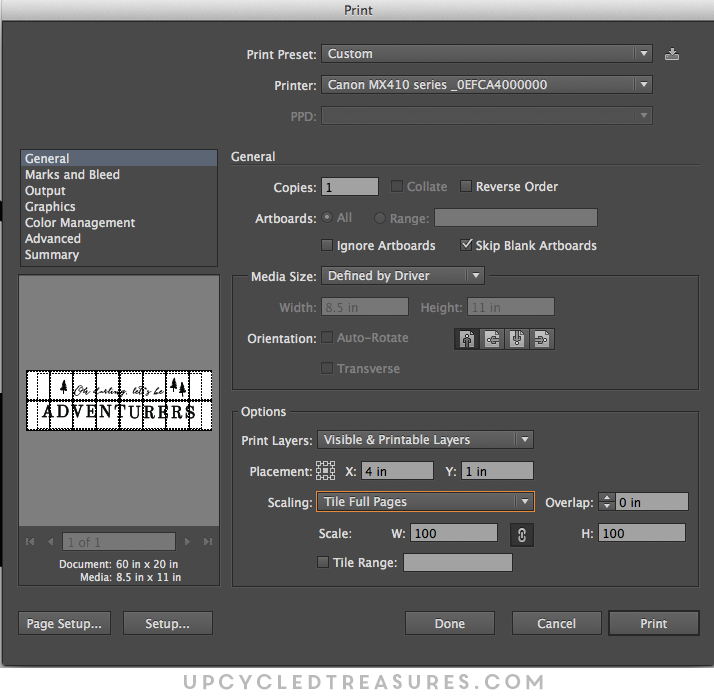Screen dimensions: 714x696
Task: Check the Ignore Artboards option
Action: (327, 245)
